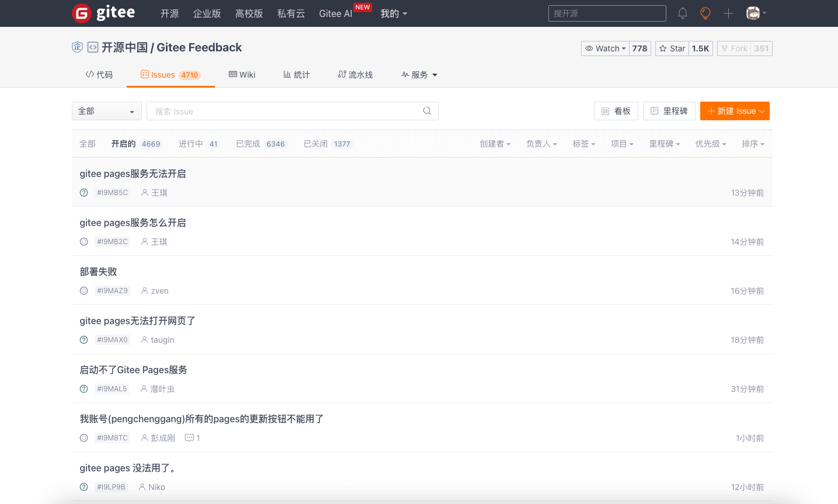Image resolution: width=838 pixels, height=504 pixels.
Task: Click the orange lightbulb icon
Action: click(705, 13)
